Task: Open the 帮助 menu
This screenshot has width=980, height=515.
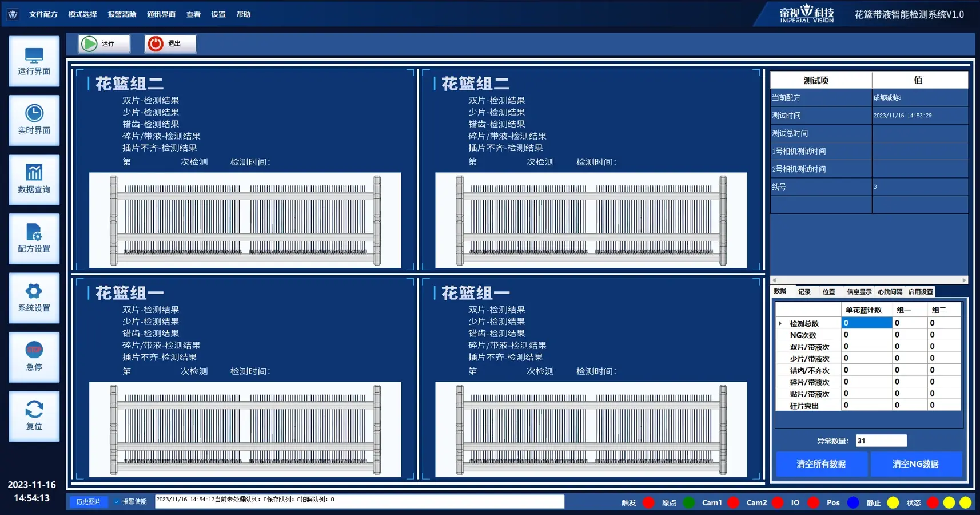Action: [x=244, y=14]
